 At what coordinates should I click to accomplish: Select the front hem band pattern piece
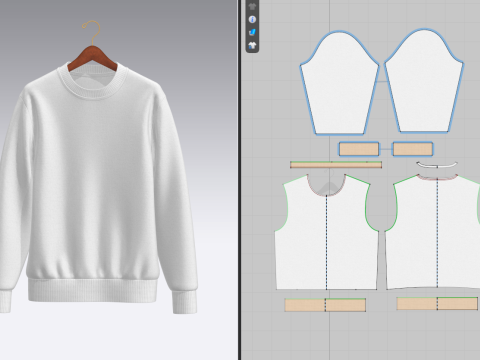[325, 305]
